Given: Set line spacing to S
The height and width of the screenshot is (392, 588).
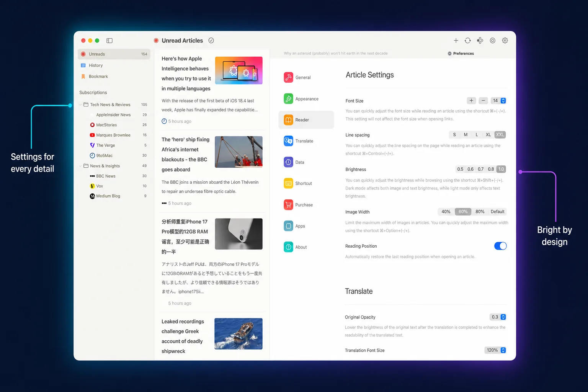Looking at the screenshot, I should [454, 135].
